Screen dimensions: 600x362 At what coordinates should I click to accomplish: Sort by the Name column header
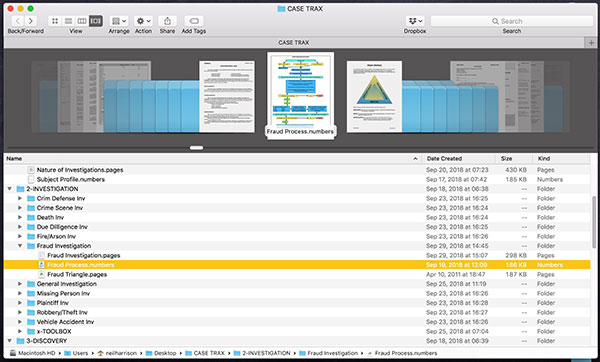[x=212, y=158]
